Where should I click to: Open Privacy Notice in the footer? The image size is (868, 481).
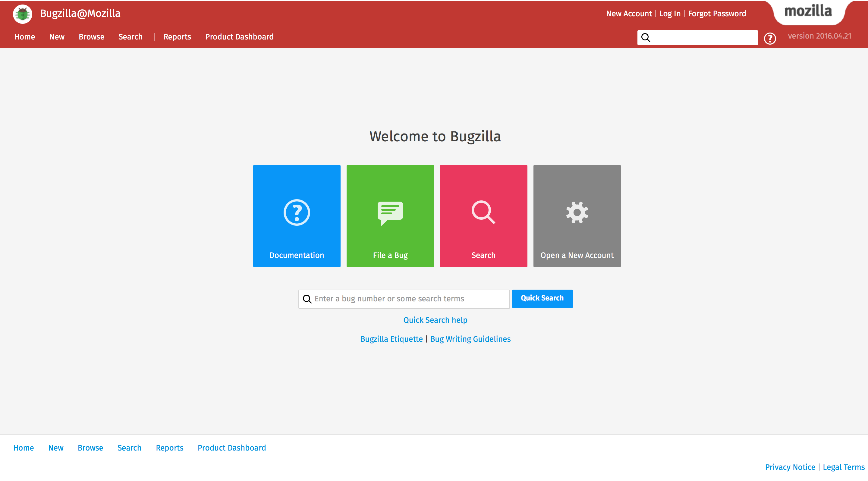[790, 467]
